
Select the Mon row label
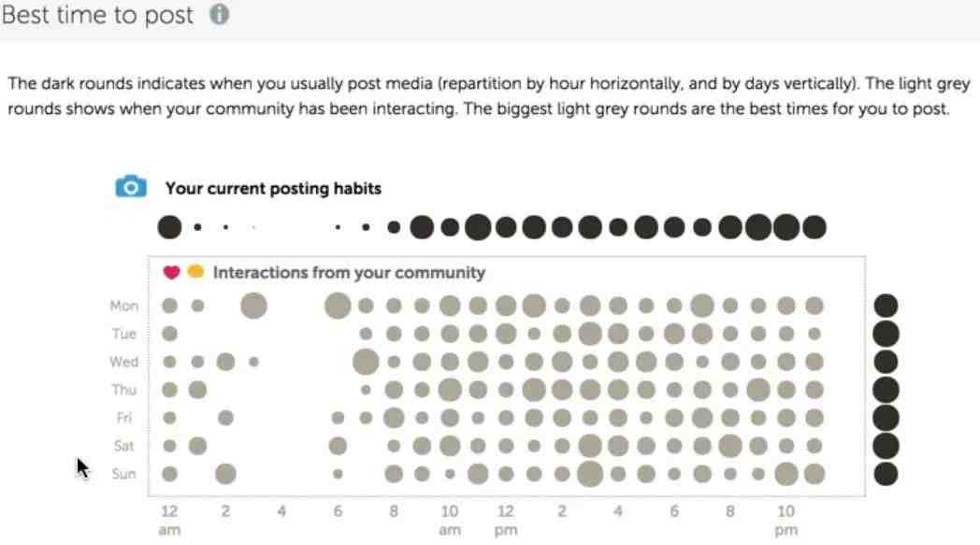pos(123,306)
